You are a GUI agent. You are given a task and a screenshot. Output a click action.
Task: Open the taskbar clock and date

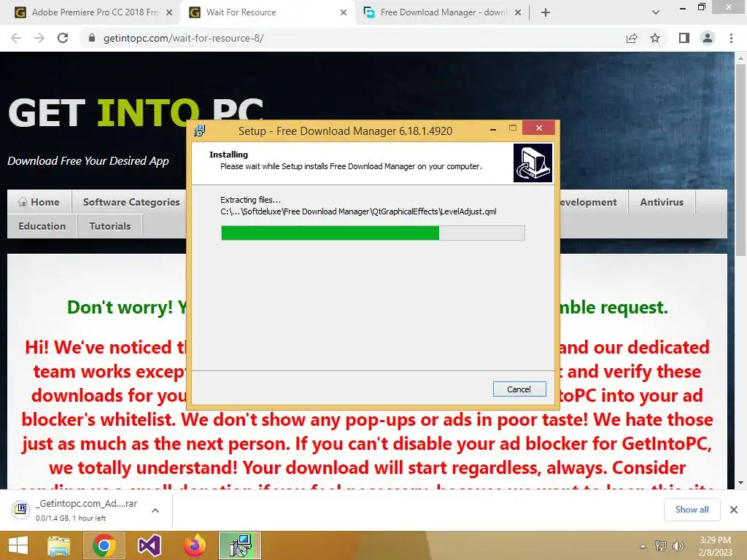click(x=715, y=546)
